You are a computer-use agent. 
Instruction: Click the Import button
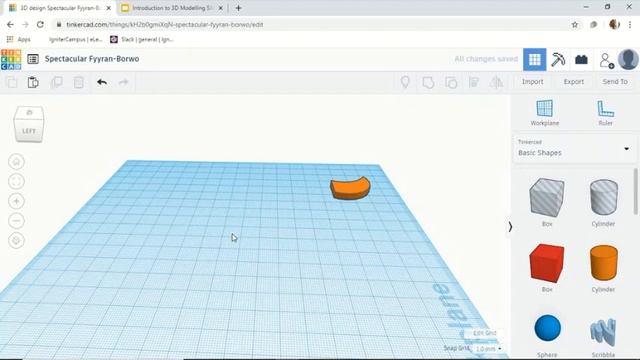pyautogui.click(x=533, y=82)
